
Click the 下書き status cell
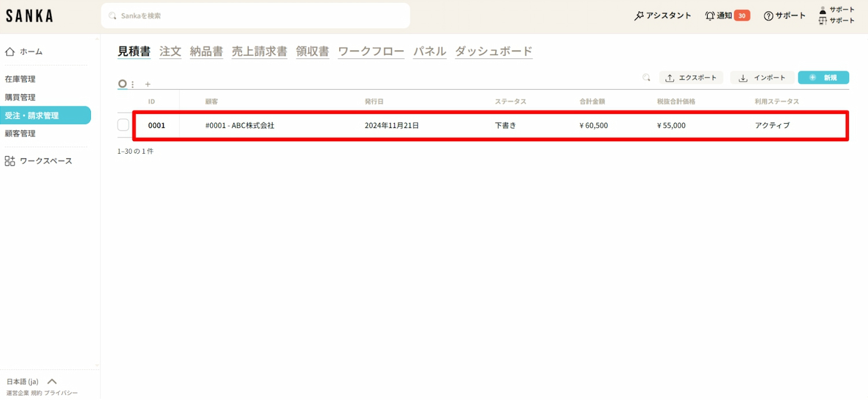(505, 125)
